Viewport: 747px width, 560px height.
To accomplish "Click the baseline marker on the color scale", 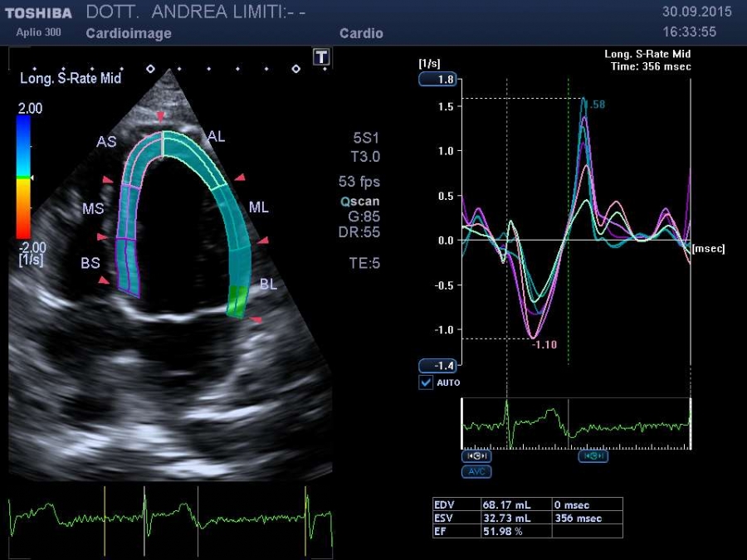I will (x=32, y=178).
